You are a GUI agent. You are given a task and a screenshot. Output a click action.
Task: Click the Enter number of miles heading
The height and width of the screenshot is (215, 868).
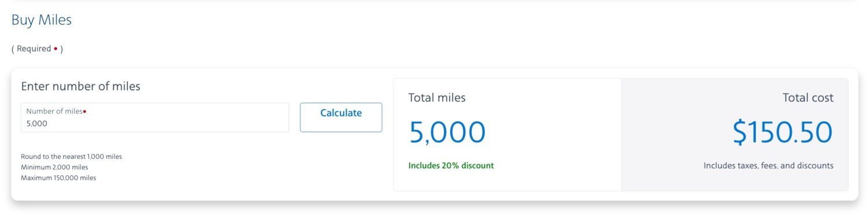click(x=80, y=87)
